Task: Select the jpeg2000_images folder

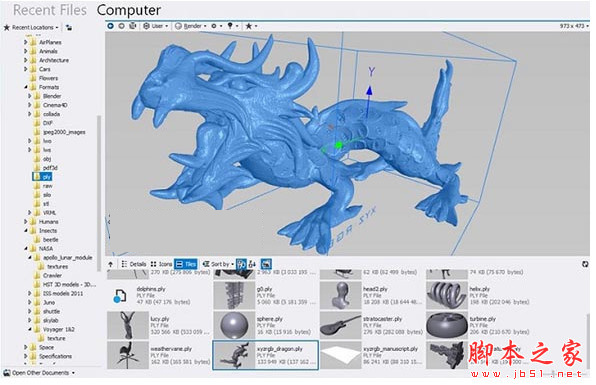Action: [x=60, y=132]
